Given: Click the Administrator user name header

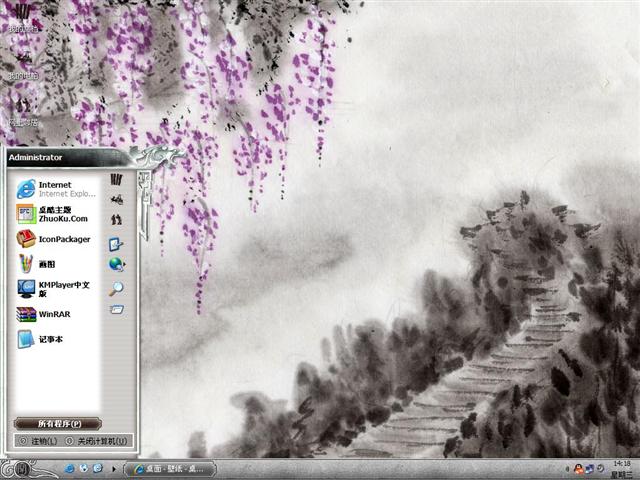Looking at the screenshot, I should (x=36, y=158).
